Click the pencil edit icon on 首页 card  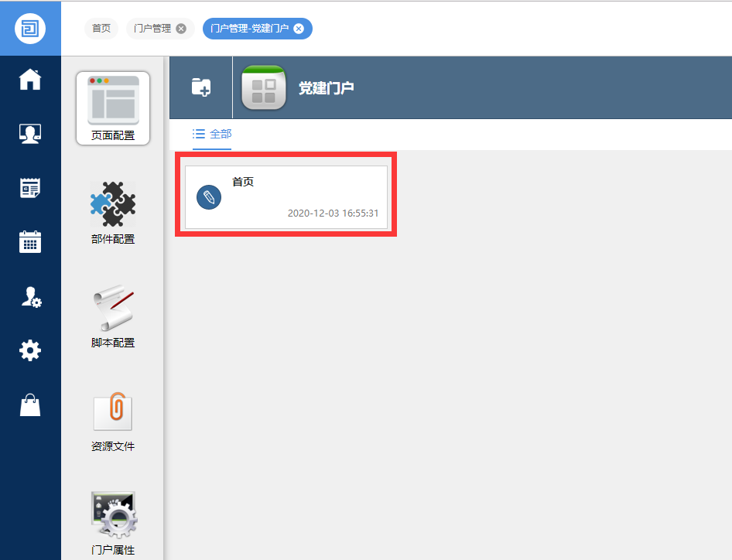click(209, 197)
